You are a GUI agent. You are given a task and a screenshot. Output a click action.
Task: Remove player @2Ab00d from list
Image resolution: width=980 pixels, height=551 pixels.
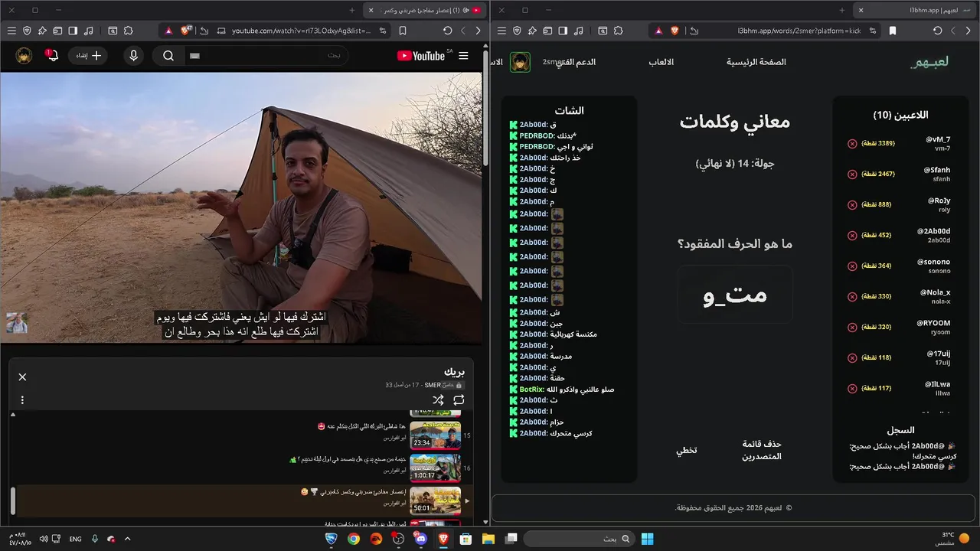852,236
